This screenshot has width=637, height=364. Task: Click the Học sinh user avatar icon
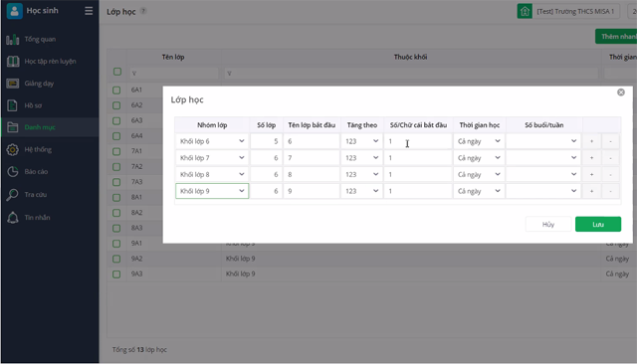coord(14,11)
